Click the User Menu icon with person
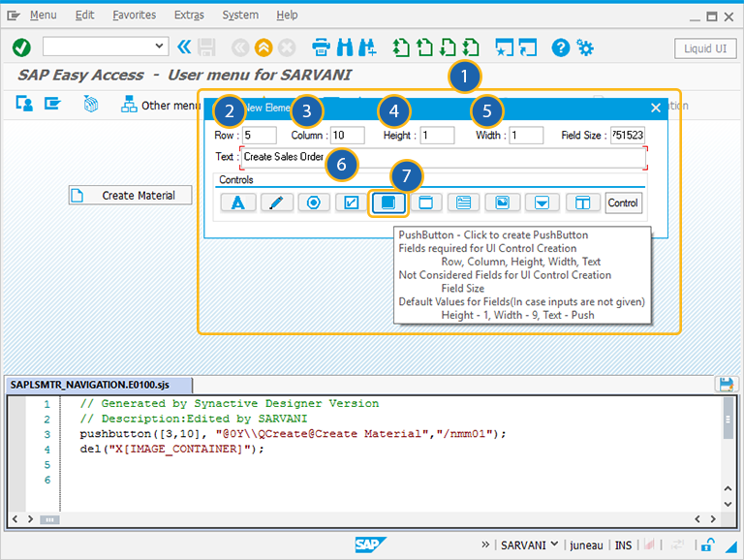The width and height of the screenshot is (744, 560). click(24, 104)
